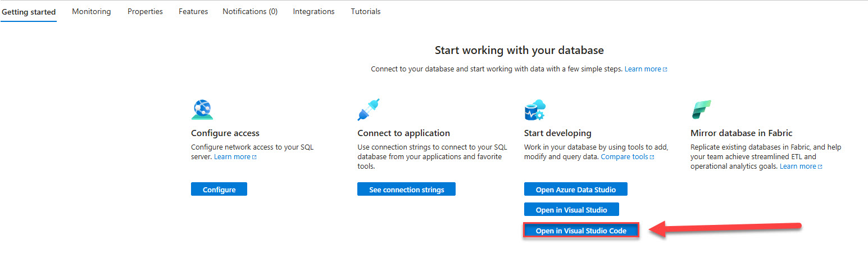Click Learn more link about Fabric mirroring
The width and height of the screenshot is (868, 257).
point(798,166)
